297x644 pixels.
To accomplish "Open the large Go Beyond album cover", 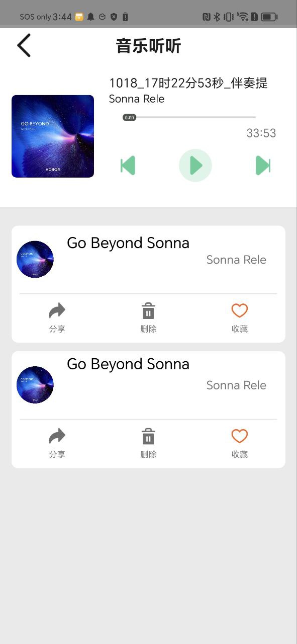I will coord(53,136).
